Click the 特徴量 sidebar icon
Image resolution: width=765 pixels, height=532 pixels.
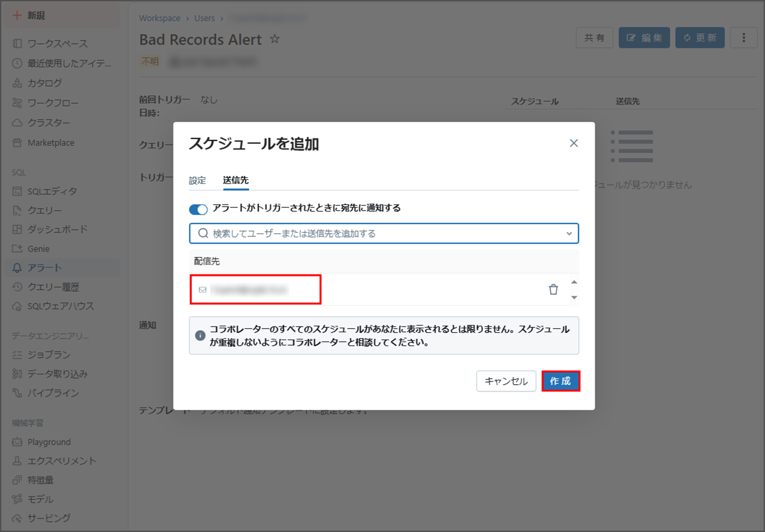tap(17, 480)
